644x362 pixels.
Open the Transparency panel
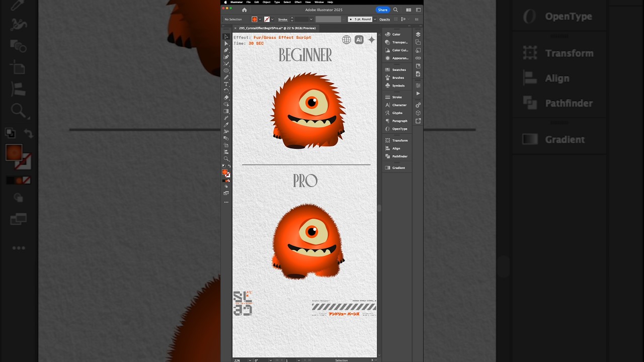click(396, 42)
